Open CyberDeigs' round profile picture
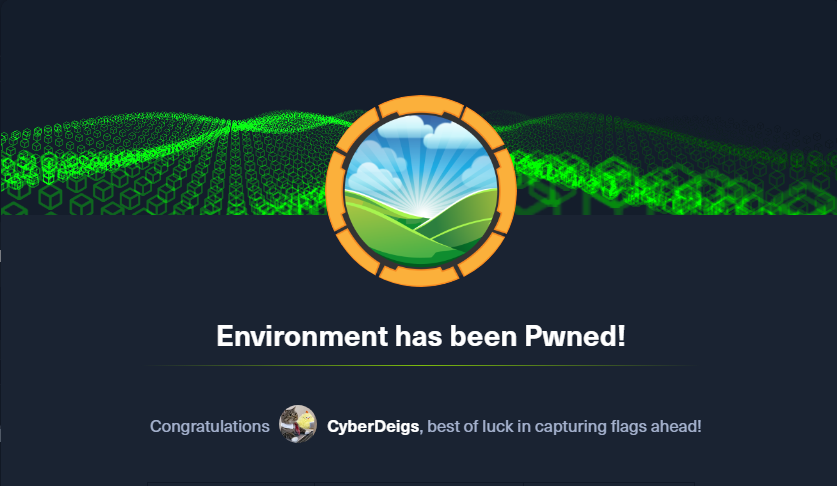 [x=298, y=424]
